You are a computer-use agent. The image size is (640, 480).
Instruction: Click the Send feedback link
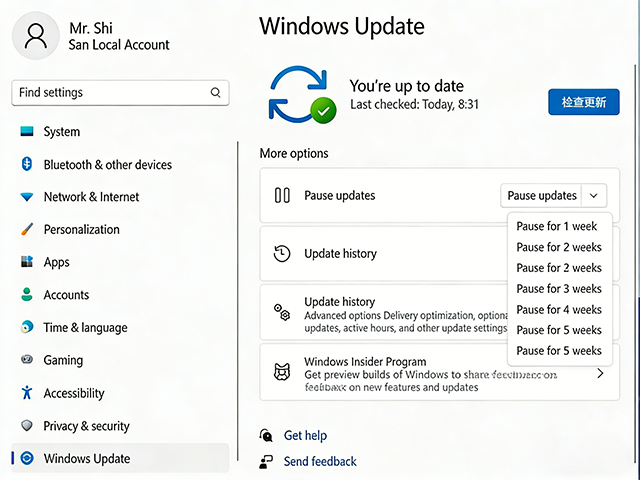[x=319, y=461]
